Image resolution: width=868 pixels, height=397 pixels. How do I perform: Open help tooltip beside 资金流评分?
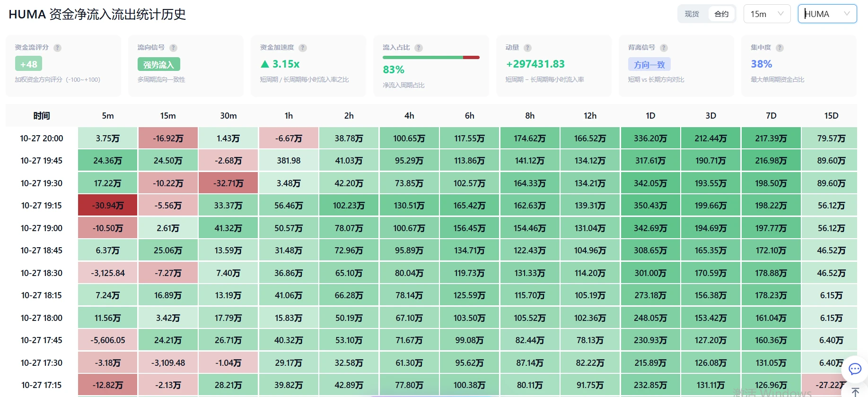57,48
